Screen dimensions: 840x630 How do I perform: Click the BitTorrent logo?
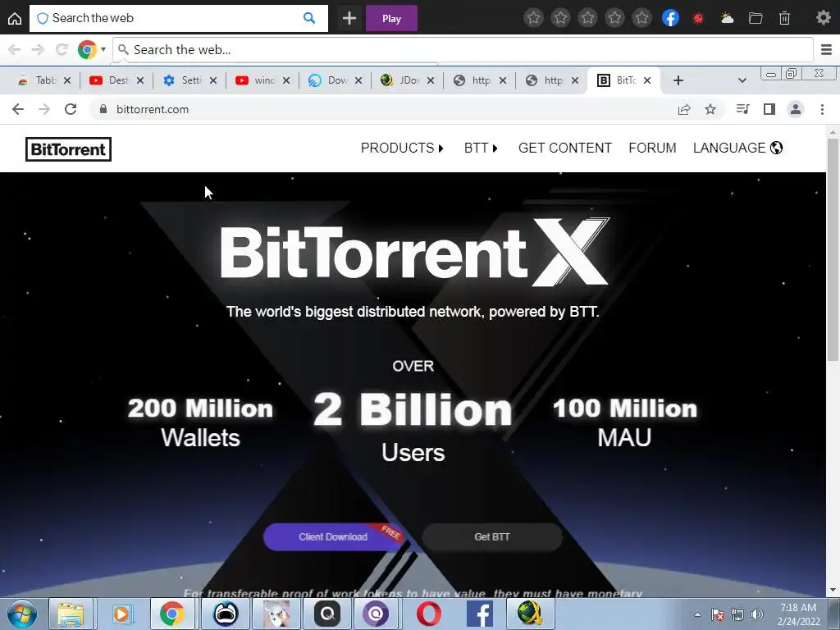(69, 149)
